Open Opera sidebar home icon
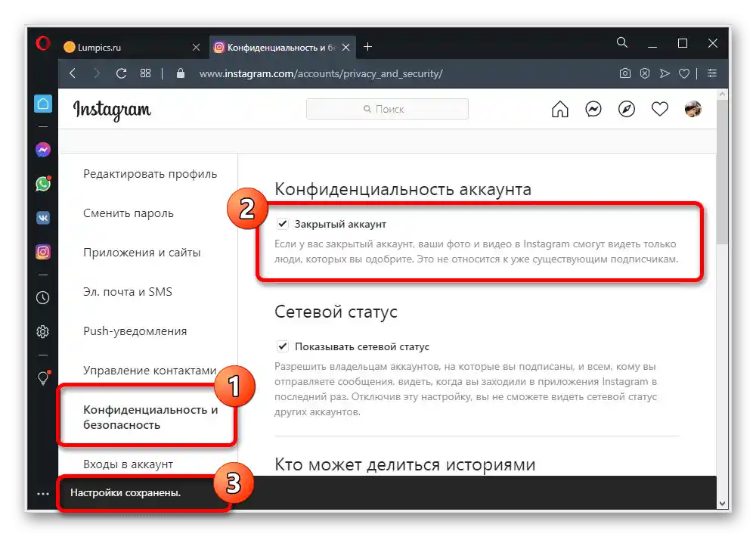Viewport: 756px width, 537px height. click(43, 104)
